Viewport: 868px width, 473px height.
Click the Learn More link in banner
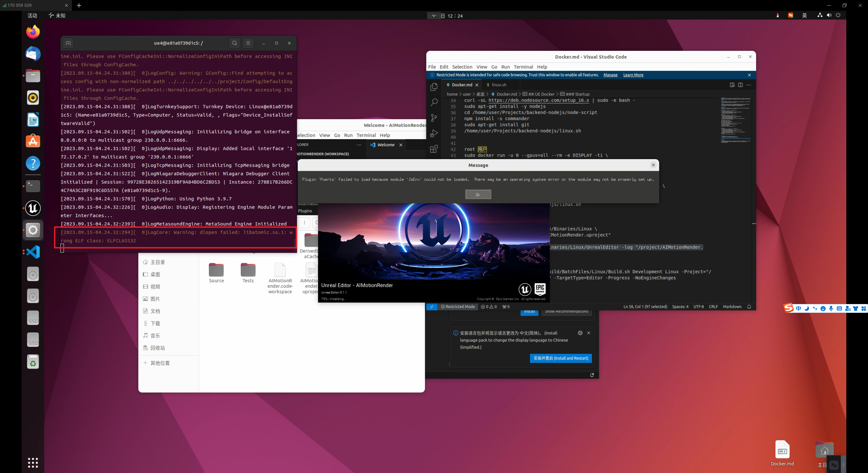pos(633,75)
